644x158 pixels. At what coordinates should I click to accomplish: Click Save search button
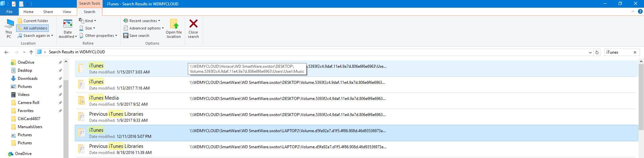[136, 36]
